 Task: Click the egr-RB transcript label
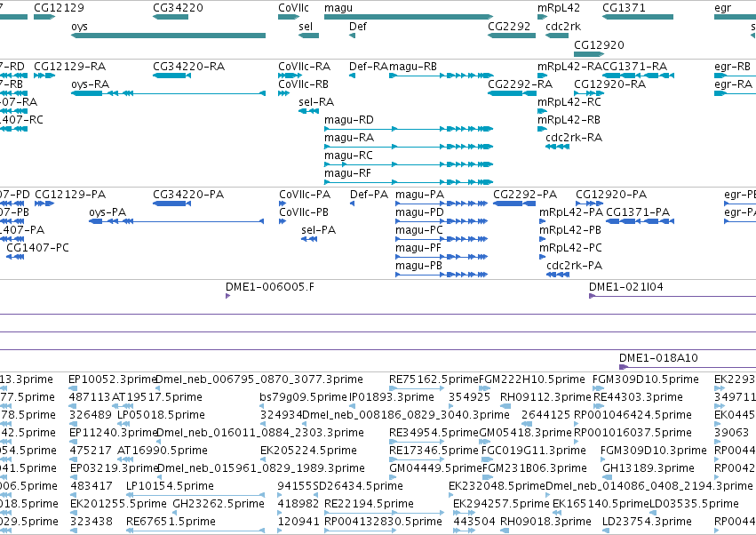coord(732,66)
